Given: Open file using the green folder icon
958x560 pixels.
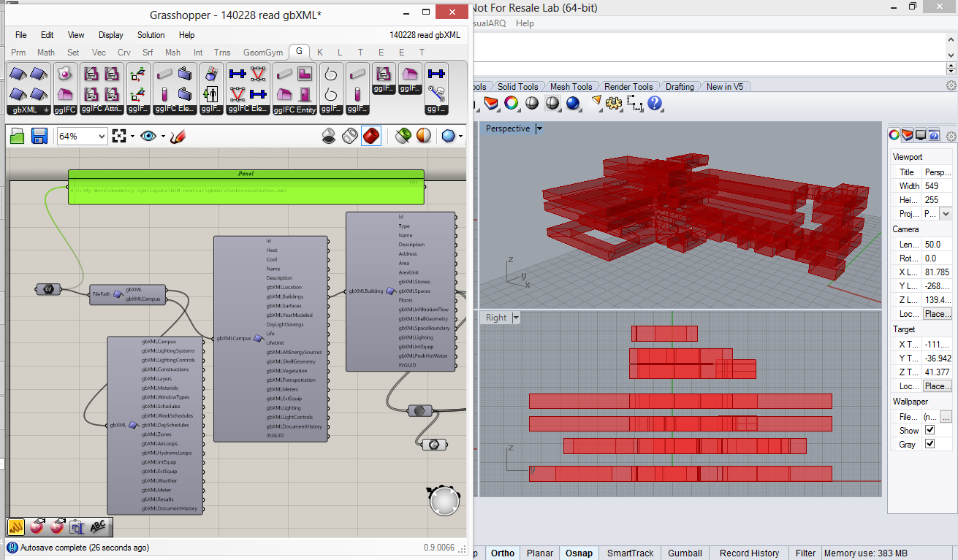Looking at the screenshot, I should [18, 137].
